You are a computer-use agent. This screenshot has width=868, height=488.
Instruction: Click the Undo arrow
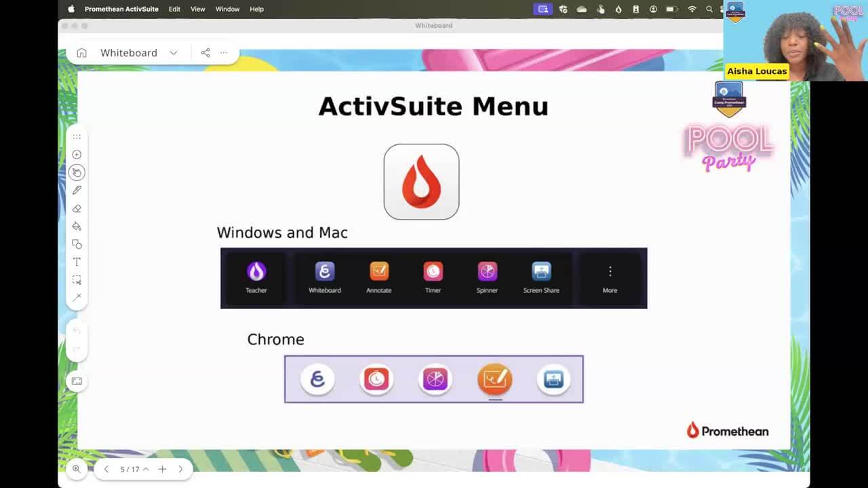click(77, 331)
